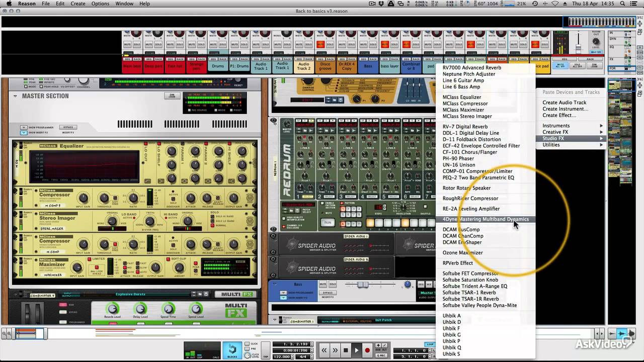Pick Ozone Maximizer in the device list
Screen dimensions: 644x362
pyautogui.click(x=462, y=252)
